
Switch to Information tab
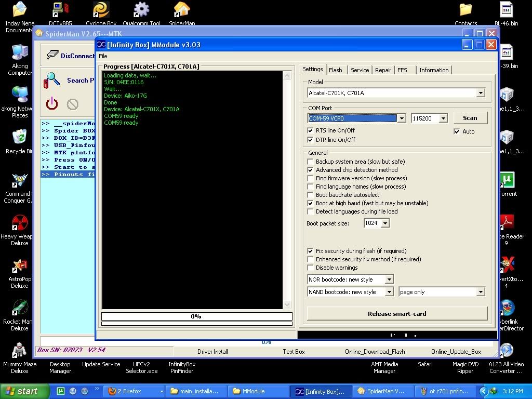tap(434, 70)
